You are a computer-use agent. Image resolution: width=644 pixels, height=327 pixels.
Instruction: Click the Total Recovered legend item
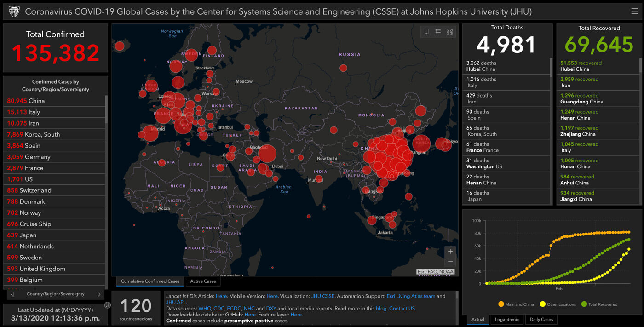click(x=599, y=304)
